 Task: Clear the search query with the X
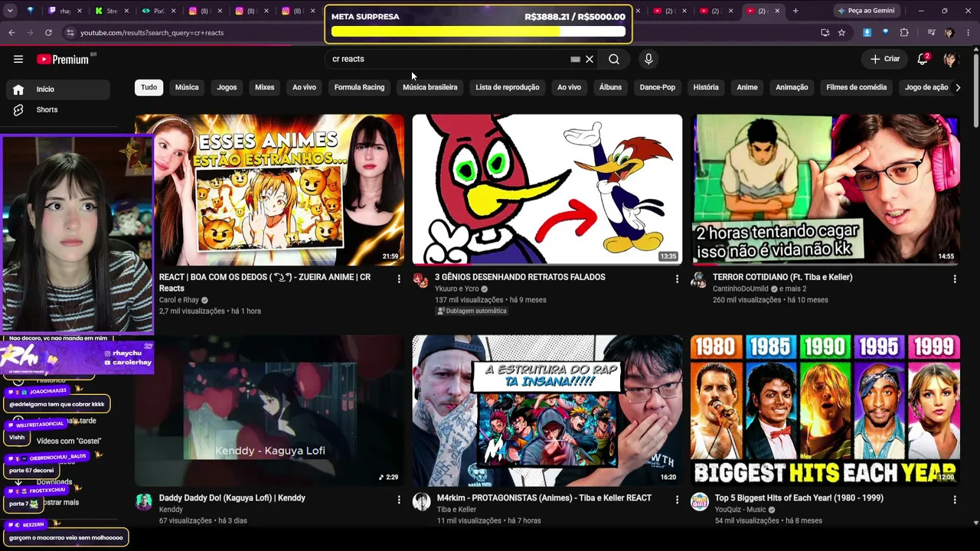click(590, 59)
